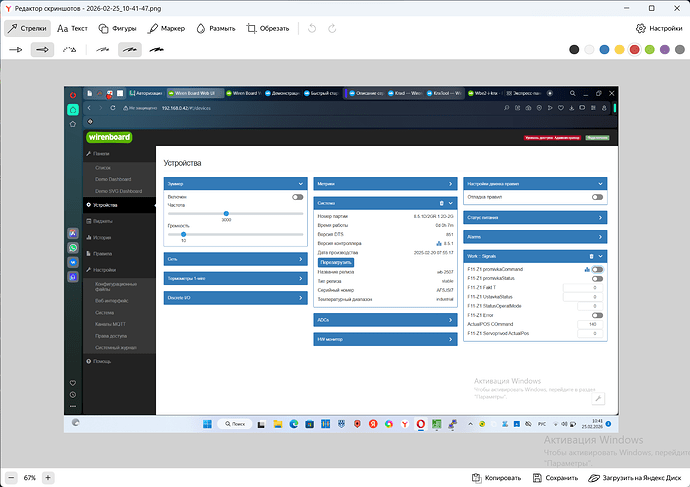Screen dimensions: 690x487
Task: Click reload icon in captured browser
Action: tap(113, 108)
